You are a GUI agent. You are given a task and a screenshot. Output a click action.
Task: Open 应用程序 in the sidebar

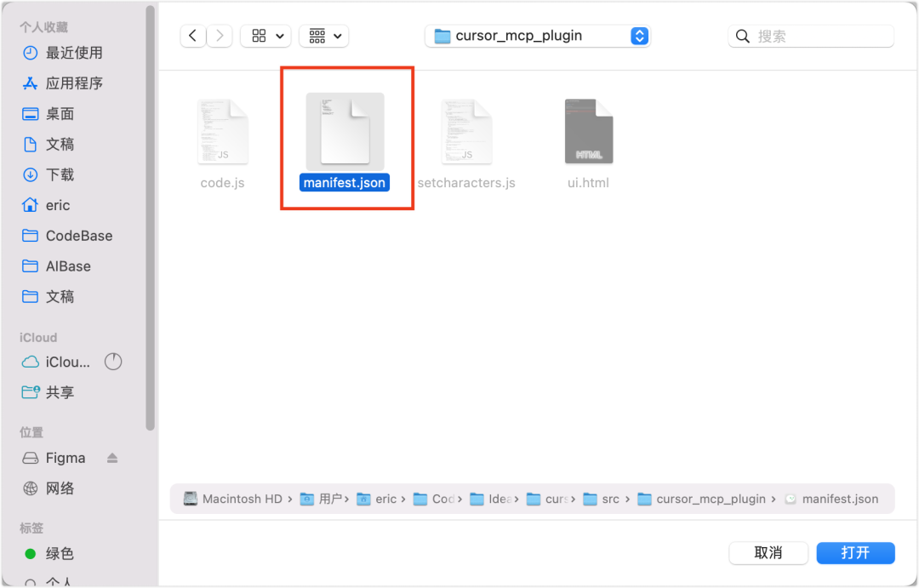[63, 83]
